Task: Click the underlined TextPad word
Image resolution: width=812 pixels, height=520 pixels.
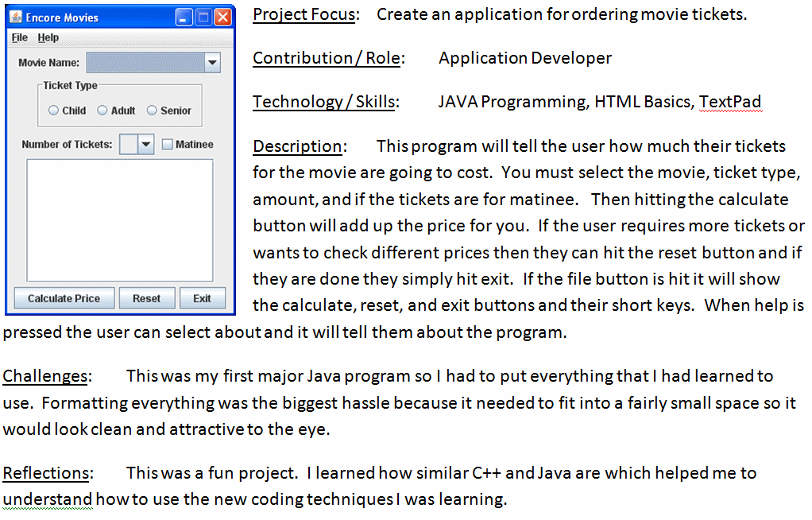Action: (729, 102)
